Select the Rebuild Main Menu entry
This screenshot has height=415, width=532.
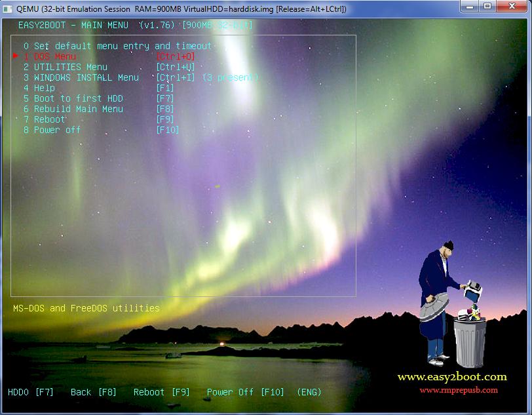[x=78, y=109]
